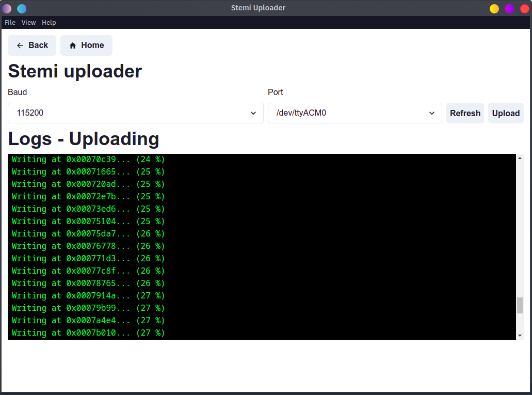Click the chevron on the Port selector

click(x=431, y=113)
